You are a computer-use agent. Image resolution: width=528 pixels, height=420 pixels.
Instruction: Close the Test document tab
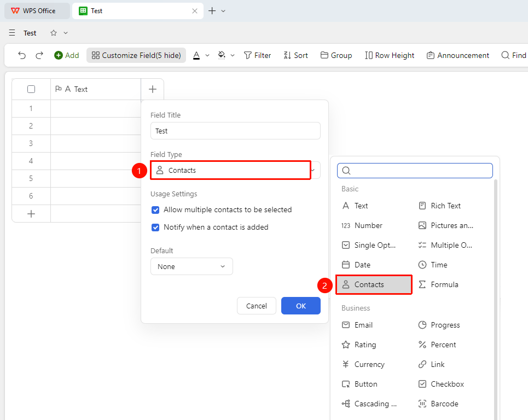coord(195,11)
